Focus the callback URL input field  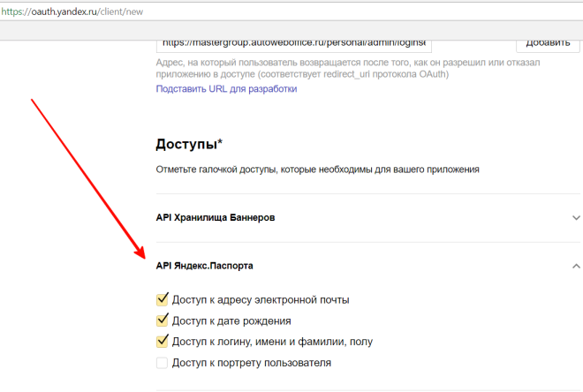click(294, 46)
